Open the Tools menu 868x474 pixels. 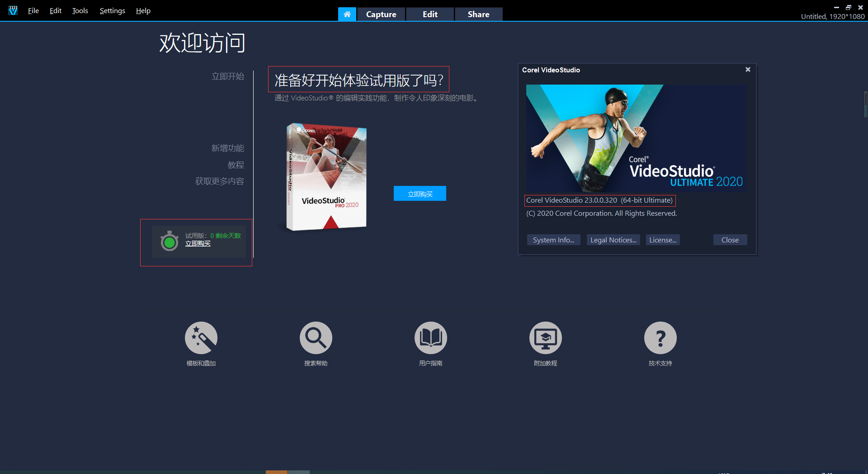pyautogui.click(x=80, y=11)
